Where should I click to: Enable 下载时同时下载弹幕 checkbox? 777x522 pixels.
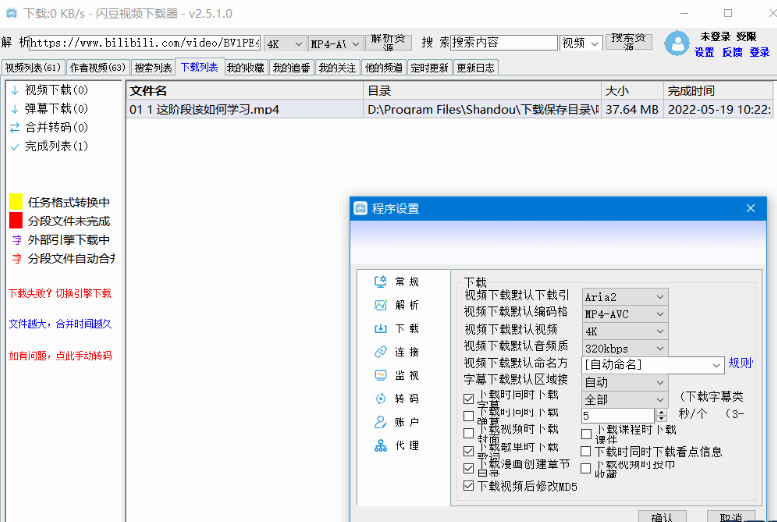[468, 415]
